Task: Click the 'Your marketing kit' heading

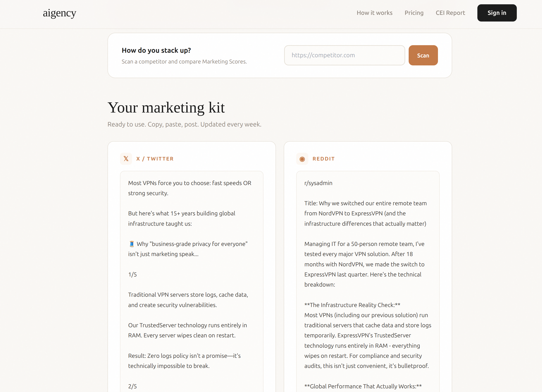Action: point(166,108)
